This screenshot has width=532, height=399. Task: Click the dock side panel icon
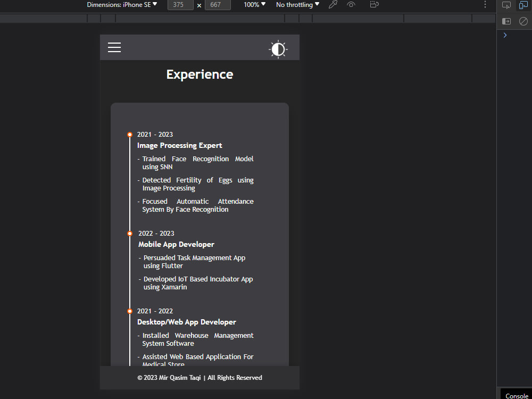click(x=506, y=21)
